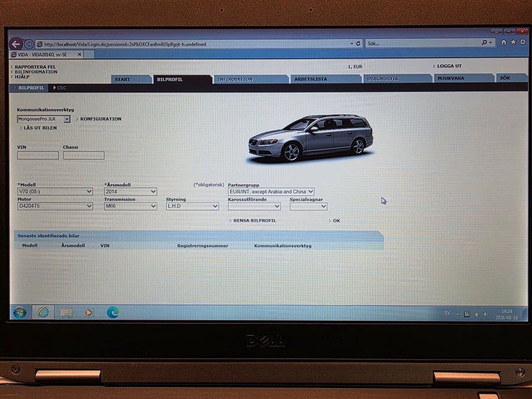Open browser Tools gear icon
This screenshot has width=532, height=399.
click(523, 42)
